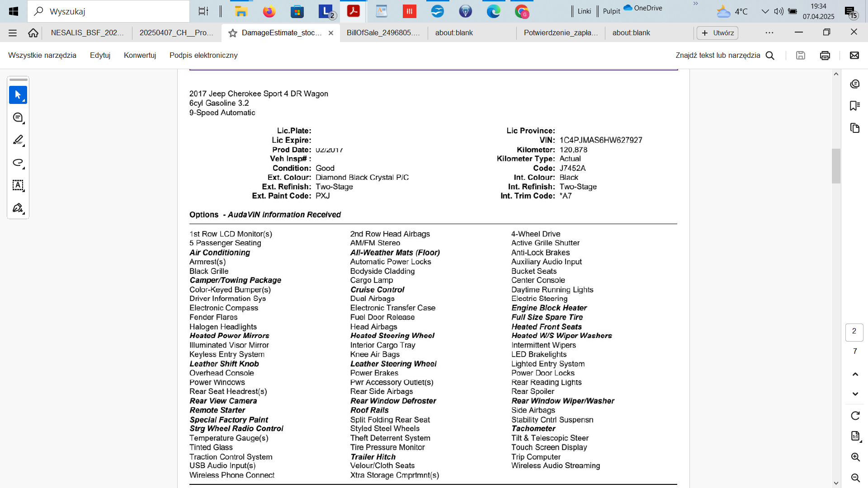Click the VIN value 1C4PJMAS6HW627927
The image size is (868, 488).
tap(601, 140)
